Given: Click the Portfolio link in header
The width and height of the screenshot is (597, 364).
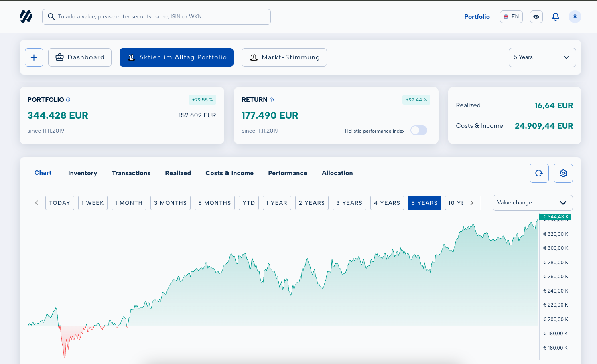Looking at the screenshot, I should [477, 17].
